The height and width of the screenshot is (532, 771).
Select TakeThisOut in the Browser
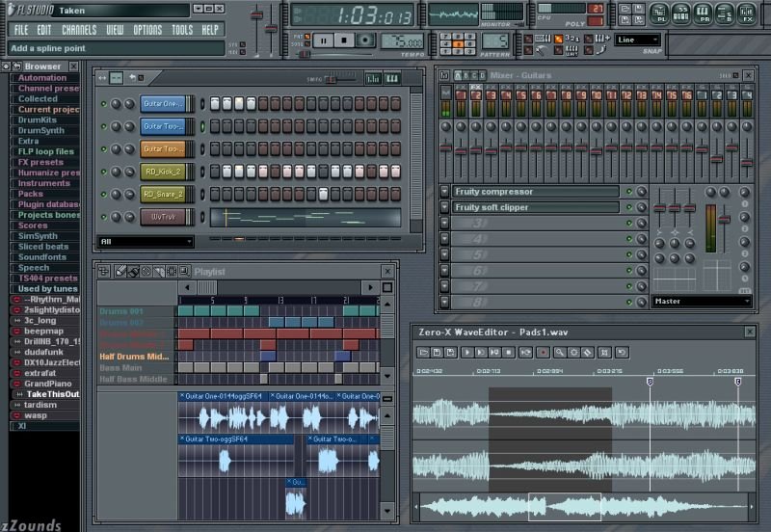click(x=53, y=394)
